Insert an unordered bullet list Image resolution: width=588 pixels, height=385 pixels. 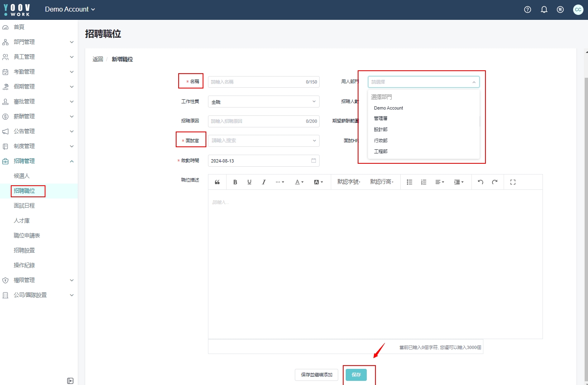[409, 182]
